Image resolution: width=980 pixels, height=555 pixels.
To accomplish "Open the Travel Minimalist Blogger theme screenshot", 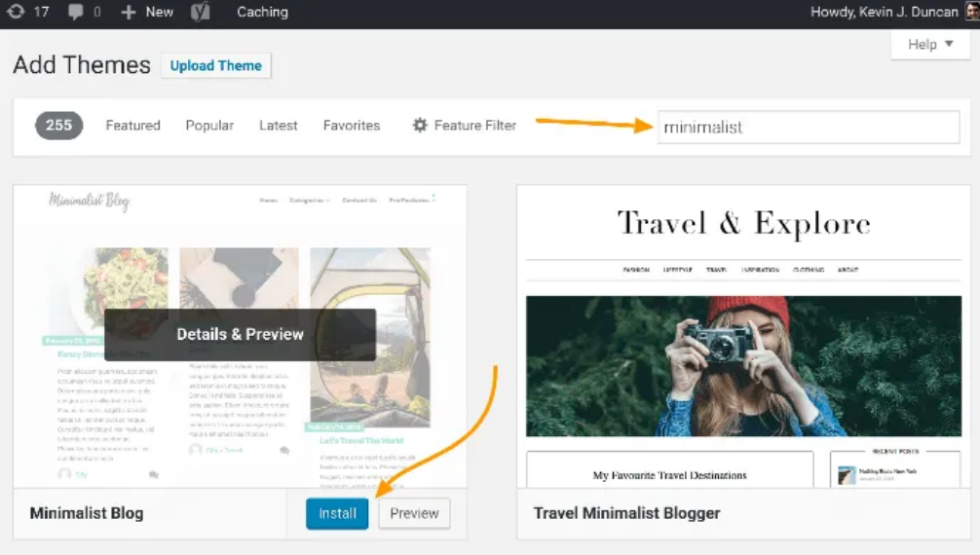I will coord(743,336).
